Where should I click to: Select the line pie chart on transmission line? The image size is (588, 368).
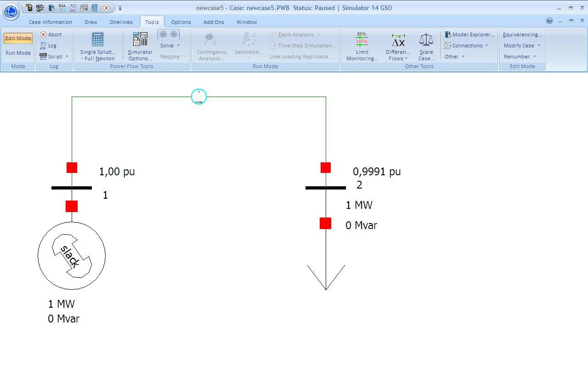[199, 97]
